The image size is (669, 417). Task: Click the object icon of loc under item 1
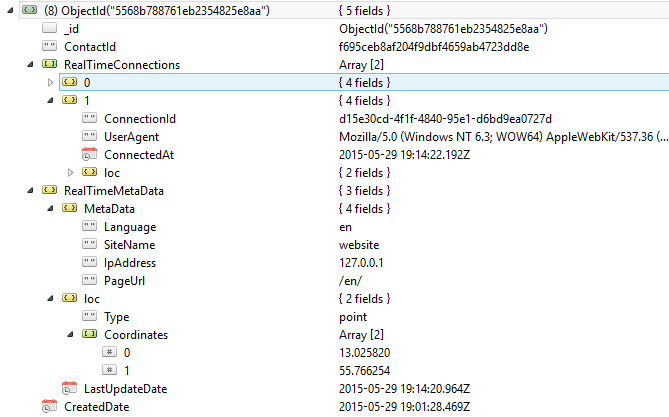click(x=90, y=172)
